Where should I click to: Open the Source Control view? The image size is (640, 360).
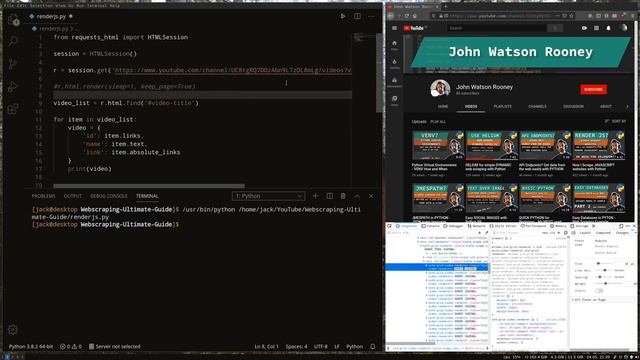pyautogui.click(x=13, y=64)
